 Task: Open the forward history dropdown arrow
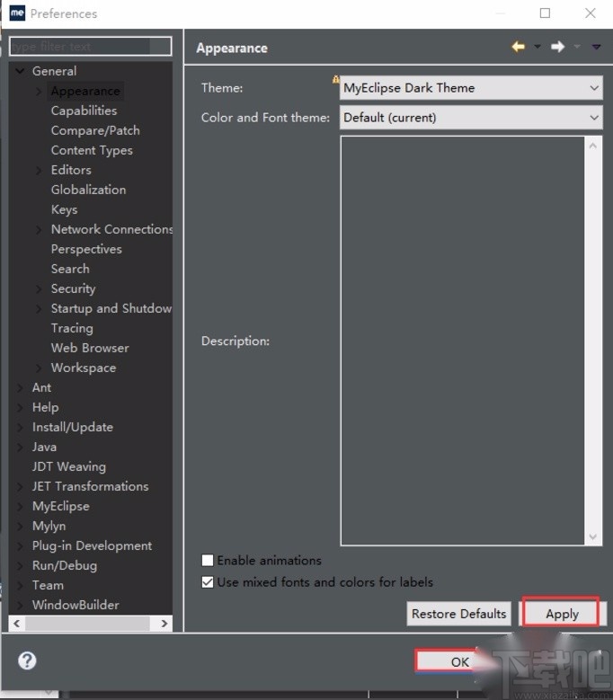(577, 47)
